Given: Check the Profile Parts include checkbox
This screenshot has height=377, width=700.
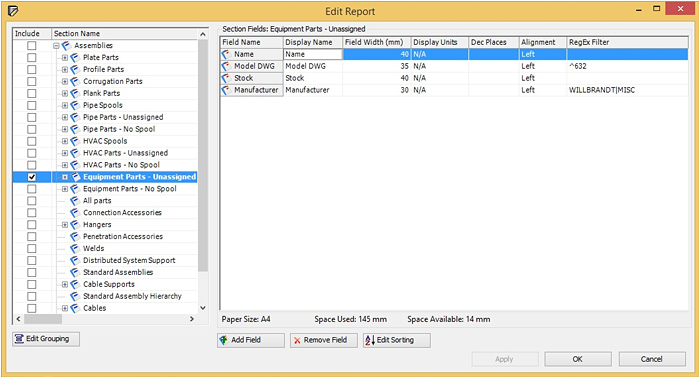Looking at the screenshot, I should point(32,70).
